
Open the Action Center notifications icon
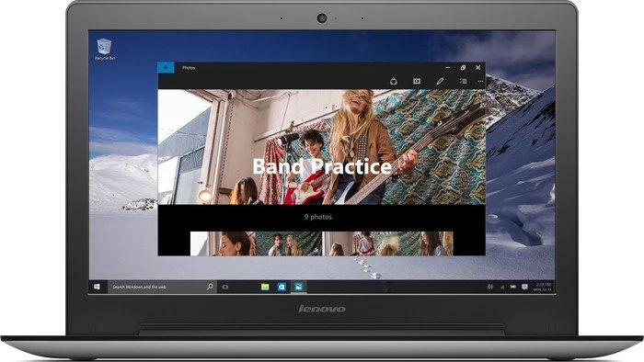tap(524, 287)
